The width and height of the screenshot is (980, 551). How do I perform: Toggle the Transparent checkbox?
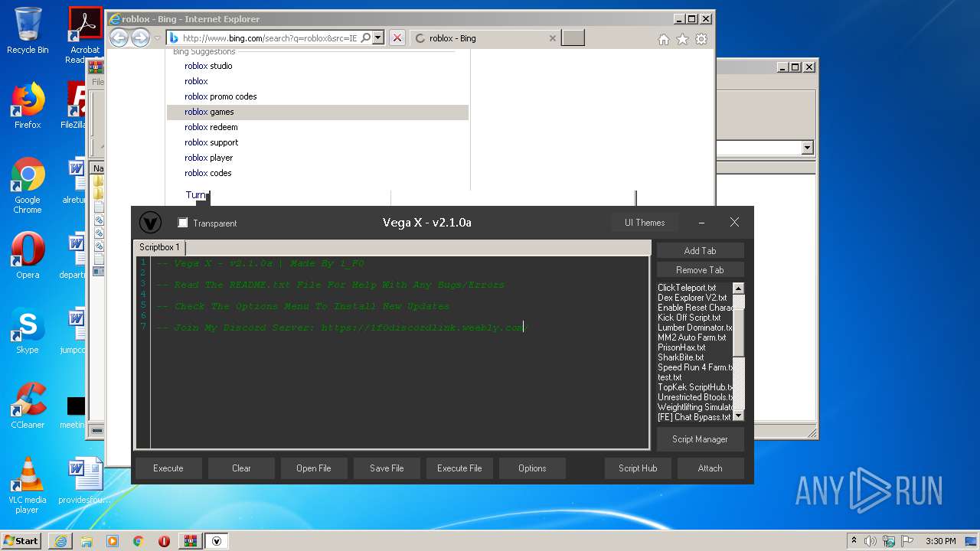click(x=182, y=223)
